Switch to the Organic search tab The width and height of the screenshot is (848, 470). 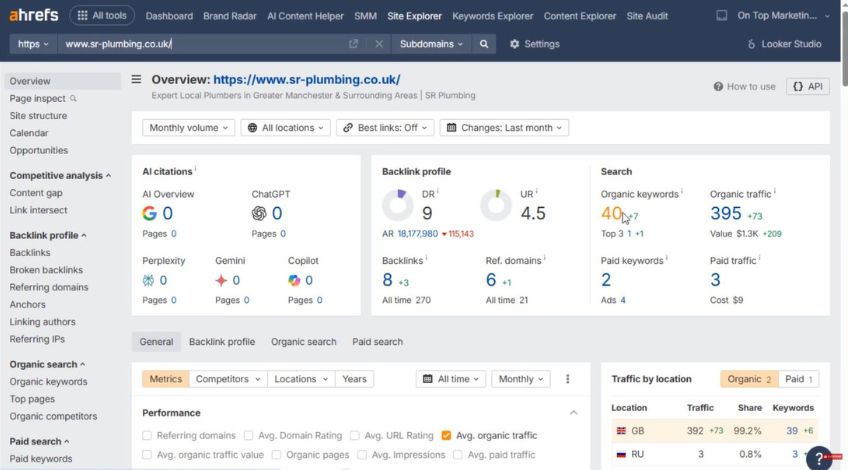(x=303, y=342)
